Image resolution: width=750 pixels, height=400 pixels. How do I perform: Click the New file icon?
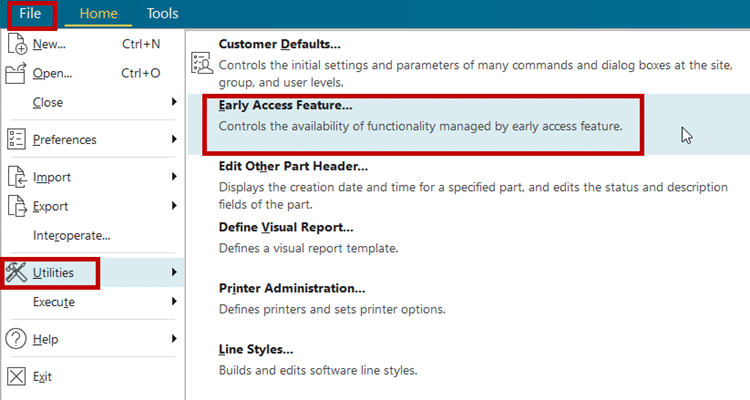[x=16, y=44]
